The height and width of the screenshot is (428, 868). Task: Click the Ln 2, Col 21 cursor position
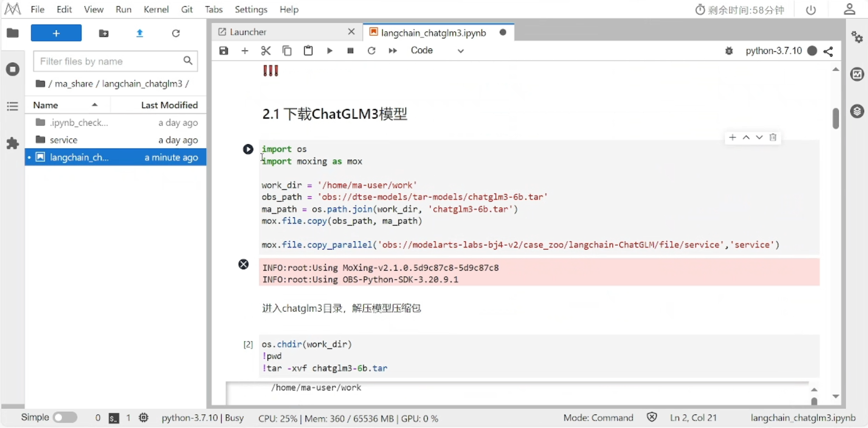click(x=693, y=418)
